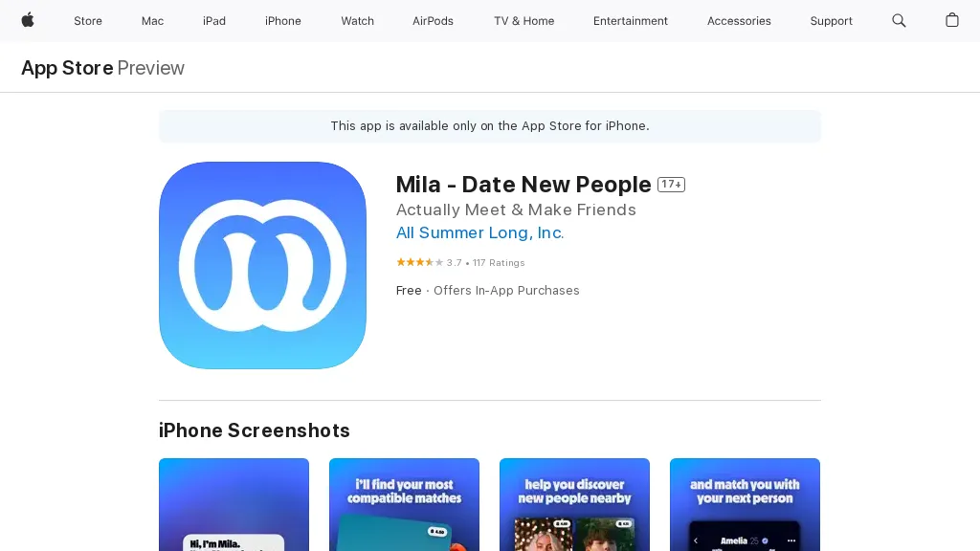This screenshot has height=551, width=980.
Task: Open the TV & Home menu
Action: coord(523,21)
